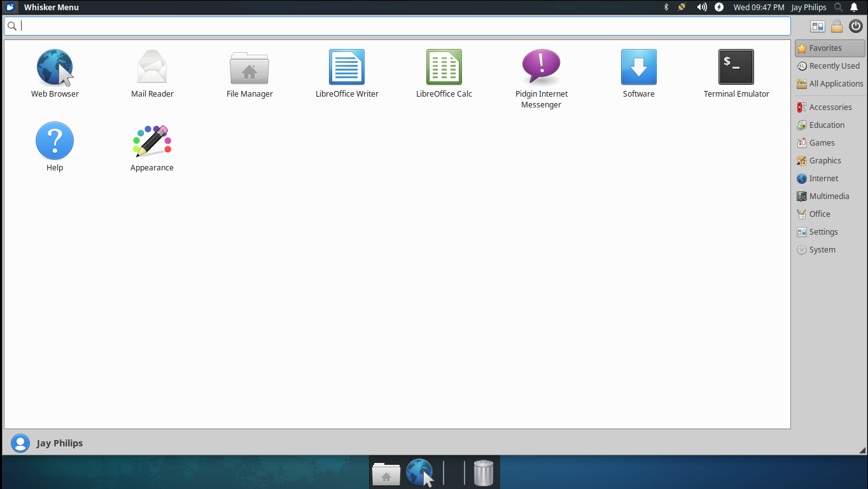Viewport: 868px width, 489px height.
Task: Open the Appearance settings app
Action: [152, 142]
